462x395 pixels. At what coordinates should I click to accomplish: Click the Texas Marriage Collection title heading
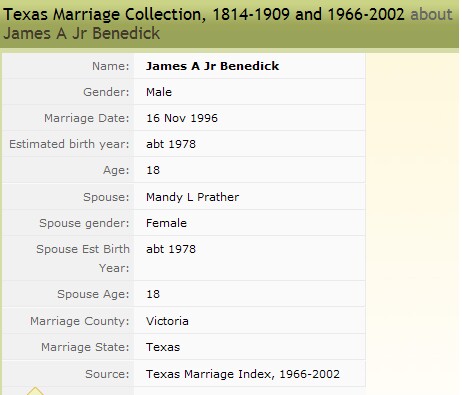204,15
